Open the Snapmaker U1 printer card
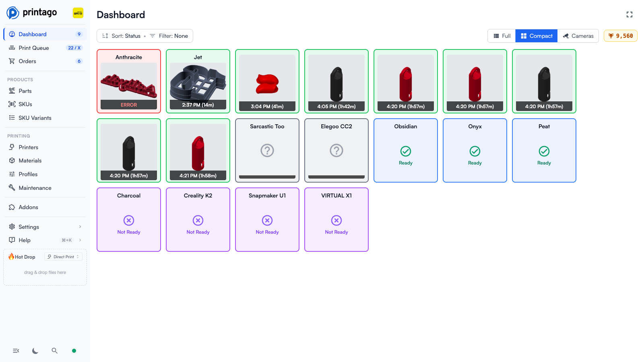 point(267,220)
